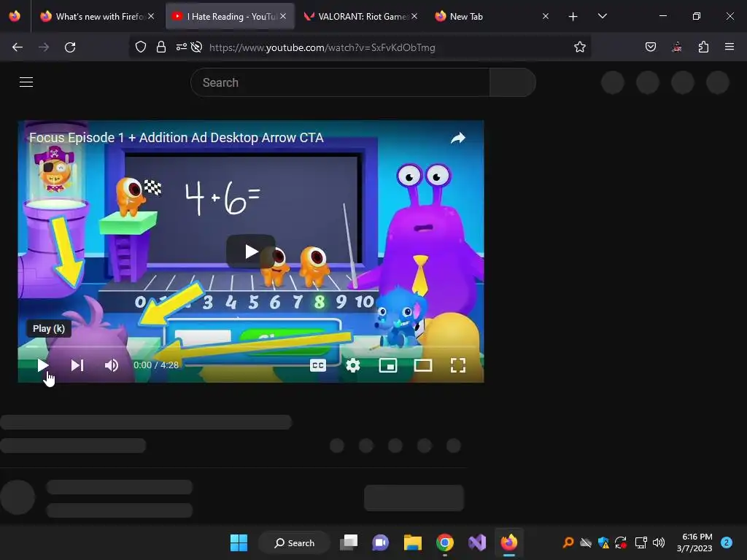Viewport: 747px width, 560px height.
Task: Mute the video volume
Action: point(112,365)
